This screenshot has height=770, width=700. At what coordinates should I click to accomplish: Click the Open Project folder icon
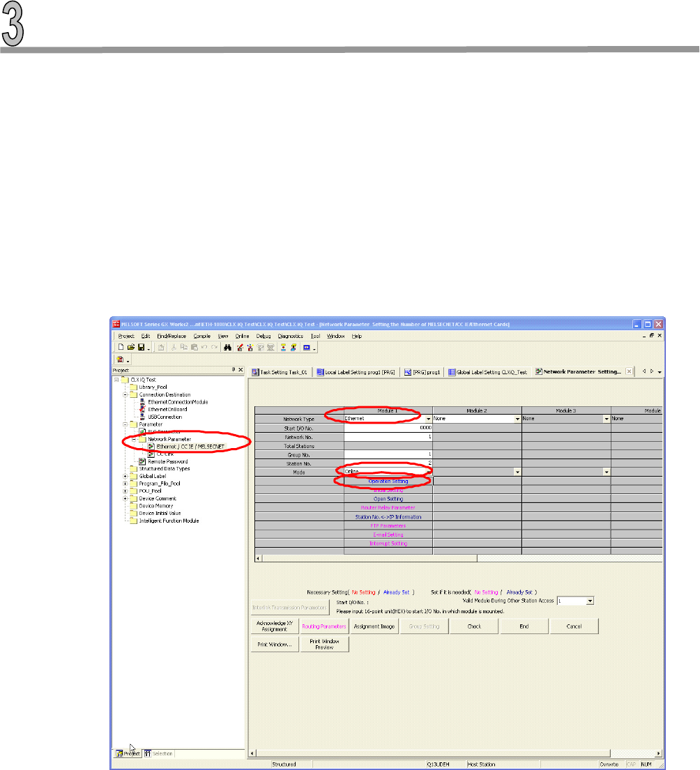point(131,348)
